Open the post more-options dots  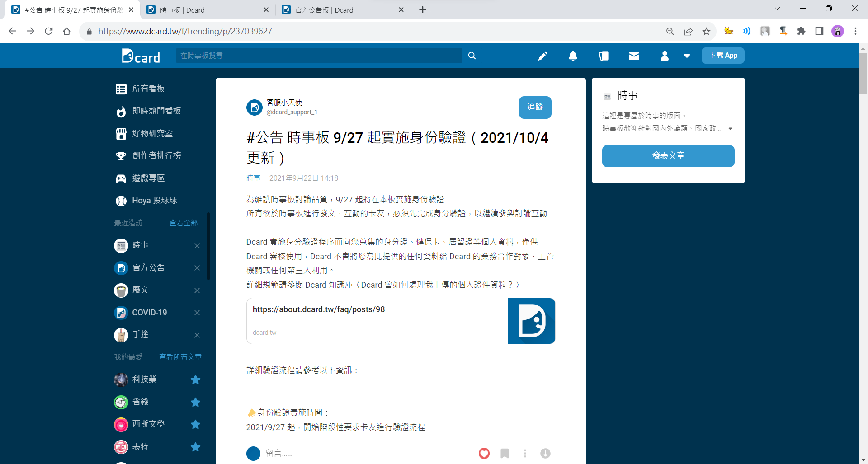point(525,453)
